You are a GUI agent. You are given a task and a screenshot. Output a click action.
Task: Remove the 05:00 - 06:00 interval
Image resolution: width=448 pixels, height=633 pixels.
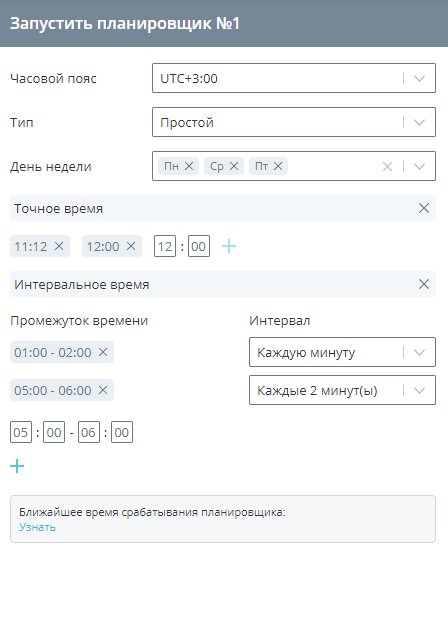click(103, 390)
